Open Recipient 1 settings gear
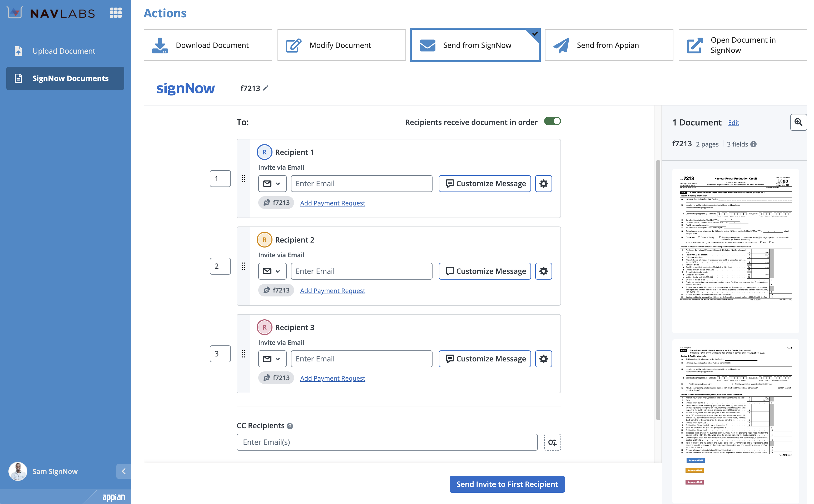The image size is (814, 504). coord(543,184)
